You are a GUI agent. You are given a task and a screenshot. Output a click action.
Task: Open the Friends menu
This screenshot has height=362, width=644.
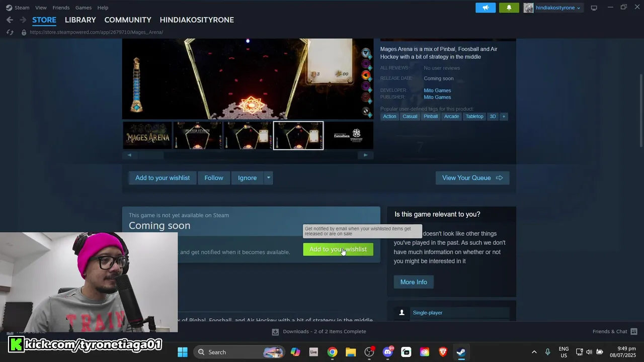[x=61, y=8]
